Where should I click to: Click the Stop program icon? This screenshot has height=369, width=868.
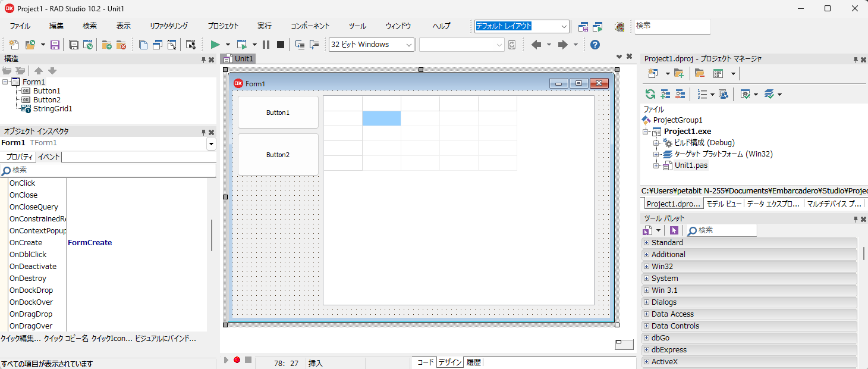[x=281, y=45]
